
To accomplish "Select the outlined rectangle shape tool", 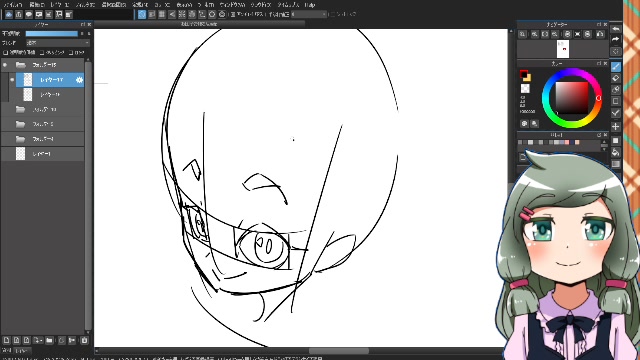I will point(616,101).
